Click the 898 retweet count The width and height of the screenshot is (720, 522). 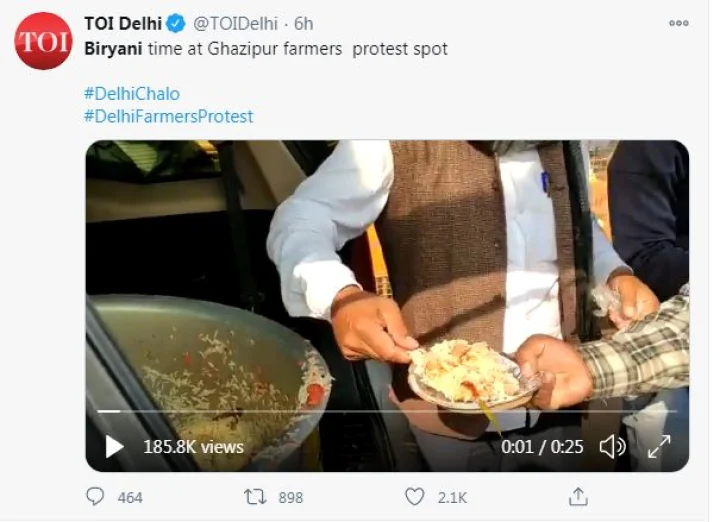(291, 497)
